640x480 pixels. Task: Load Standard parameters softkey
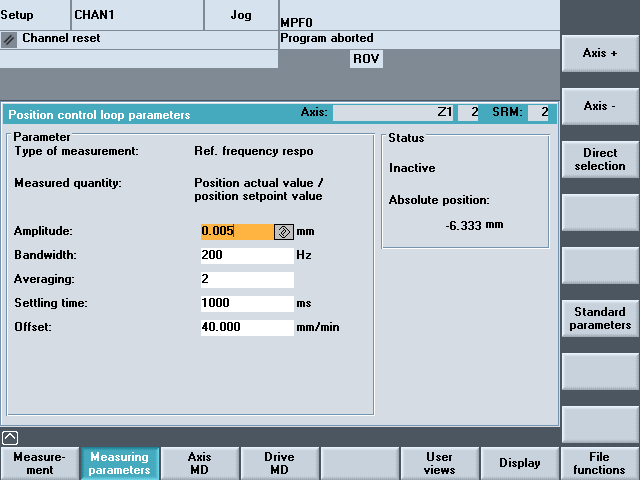click(x=600, y=319)
